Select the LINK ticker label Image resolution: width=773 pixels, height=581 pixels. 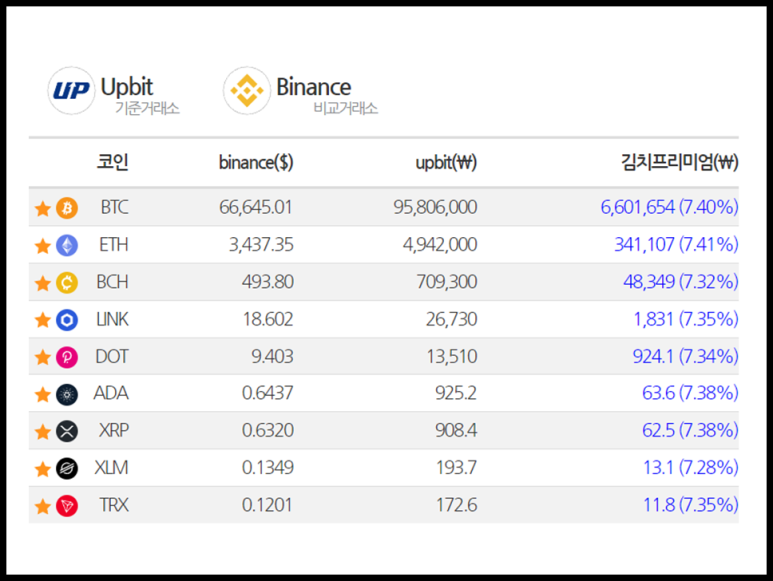point(112,319)
